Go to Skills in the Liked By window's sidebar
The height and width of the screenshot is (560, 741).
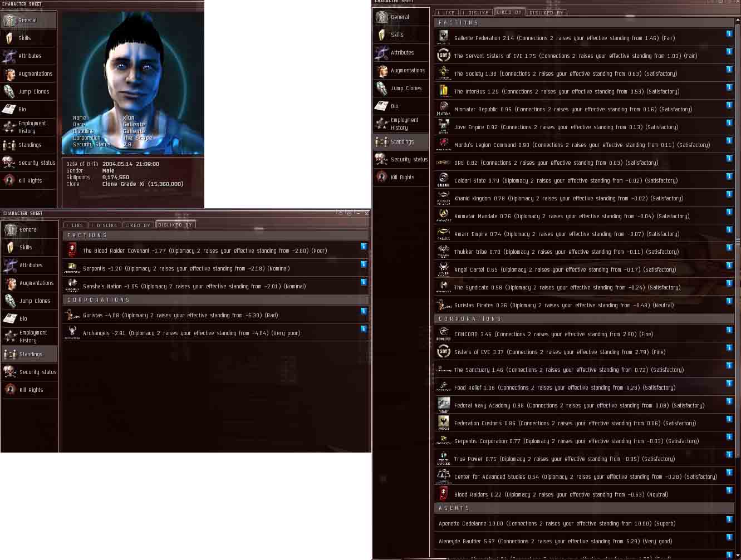pos(401,35)
